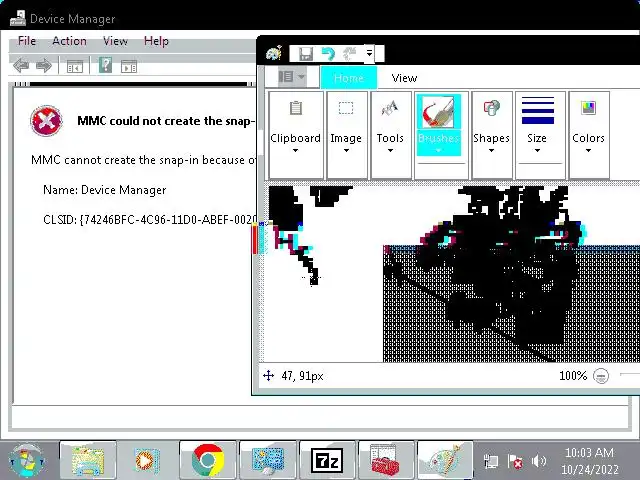Click the 100% zoom level text
Screen dimensions: 640x480
(x=573, y=376)
